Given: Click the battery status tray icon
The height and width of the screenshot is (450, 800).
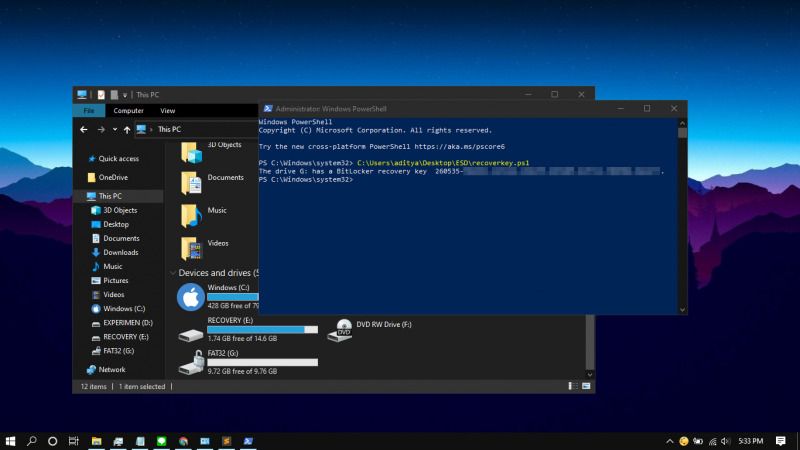Looking at the screenshot, I should (x=698, y=441).
